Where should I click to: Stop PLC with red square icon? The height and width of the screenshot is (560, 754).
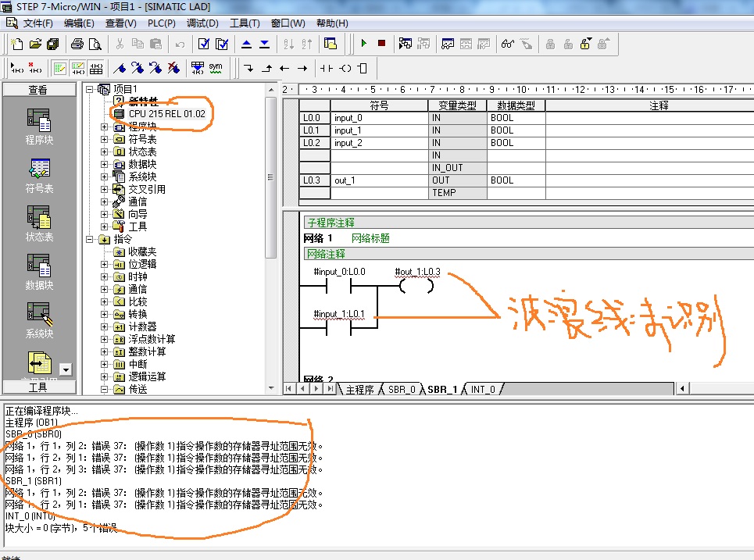[382, 44]
